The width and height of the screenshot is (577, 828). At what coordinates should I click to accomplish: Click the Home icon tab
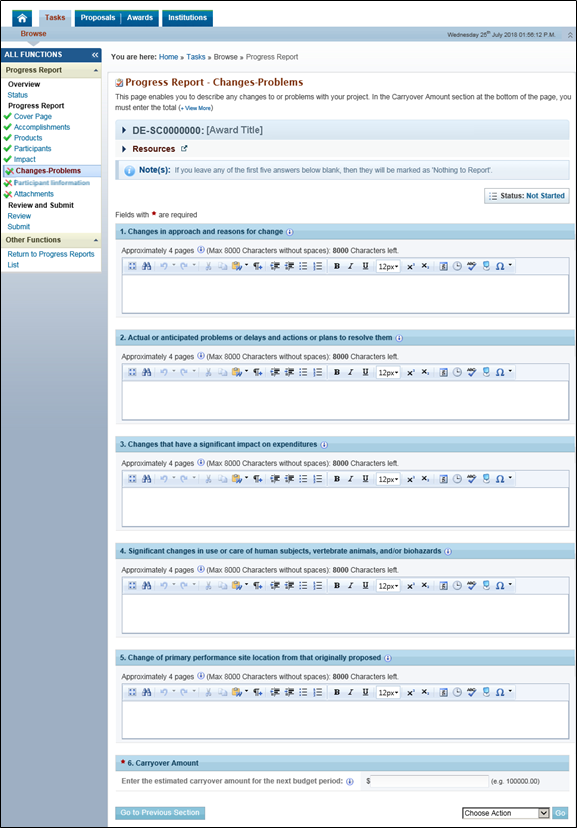click(22, 18)
